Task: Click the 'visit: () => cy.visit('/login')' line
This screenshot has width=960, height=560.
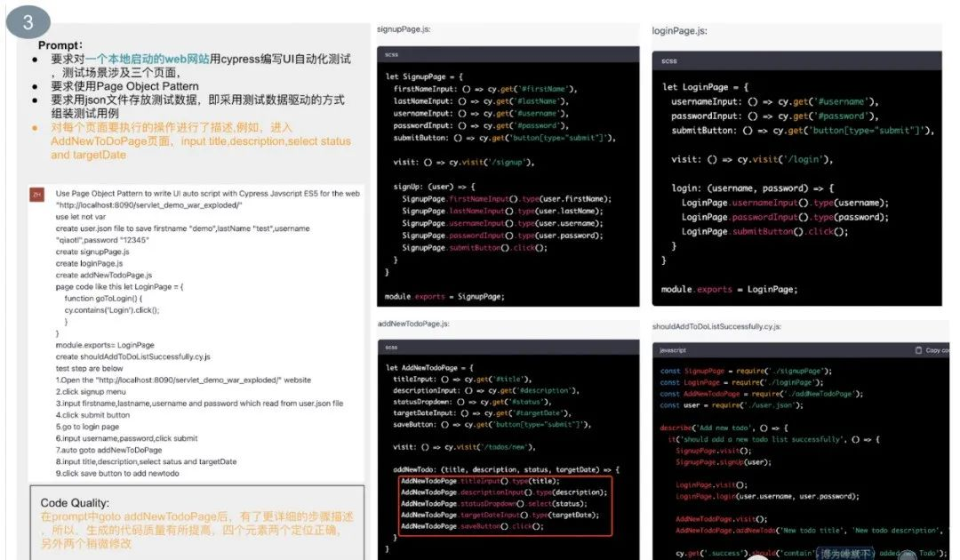Action: (752, 159)
